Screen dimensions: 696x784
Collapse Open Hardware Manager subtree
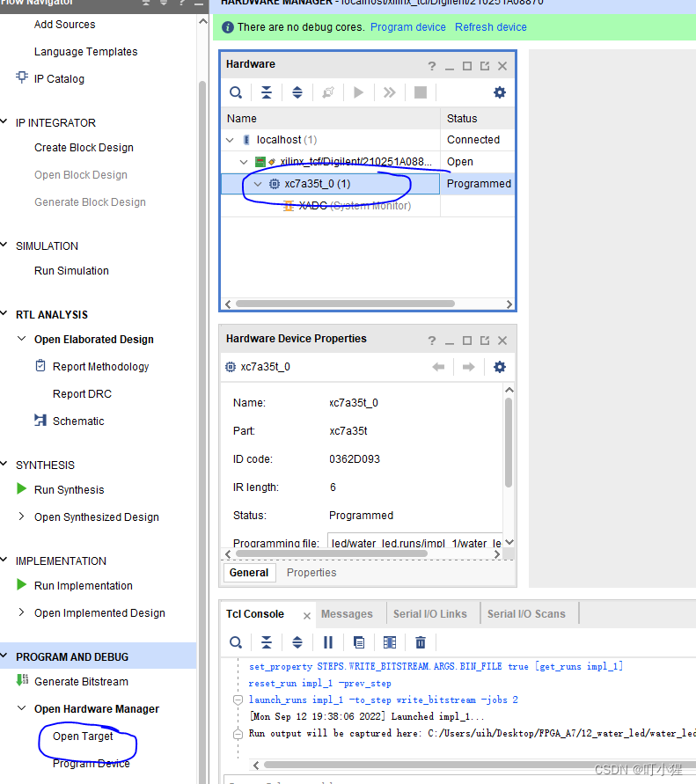point(21,708)
